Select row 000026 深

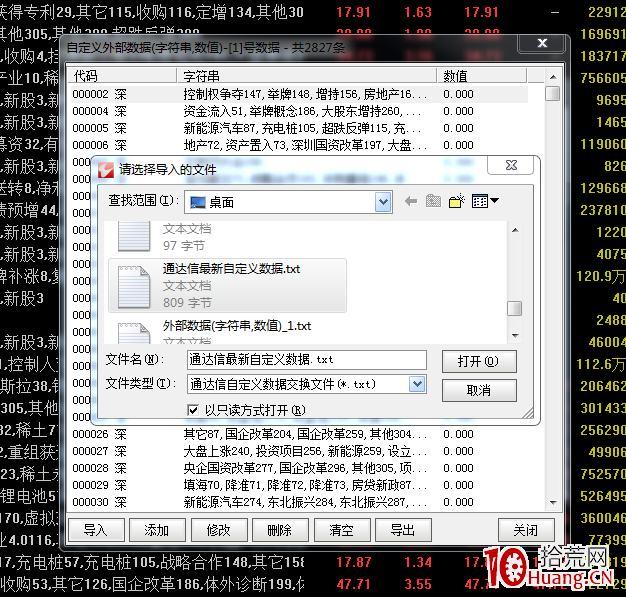click(299, 434)
